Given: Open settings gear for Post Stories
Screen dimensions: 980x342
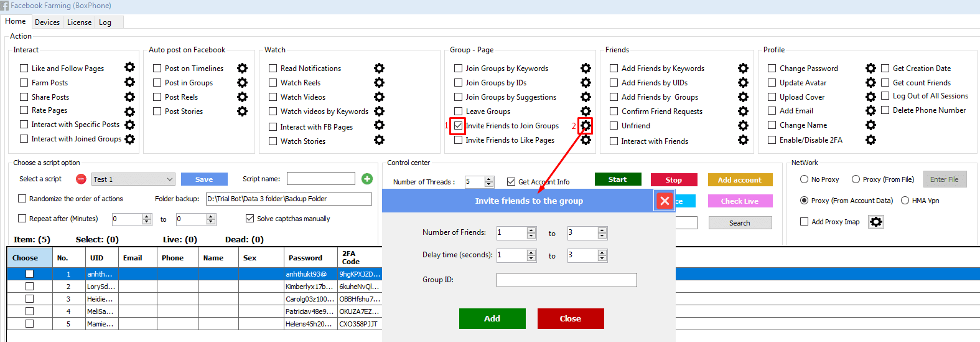Looking at the screenshot, I should coord(242,111).
